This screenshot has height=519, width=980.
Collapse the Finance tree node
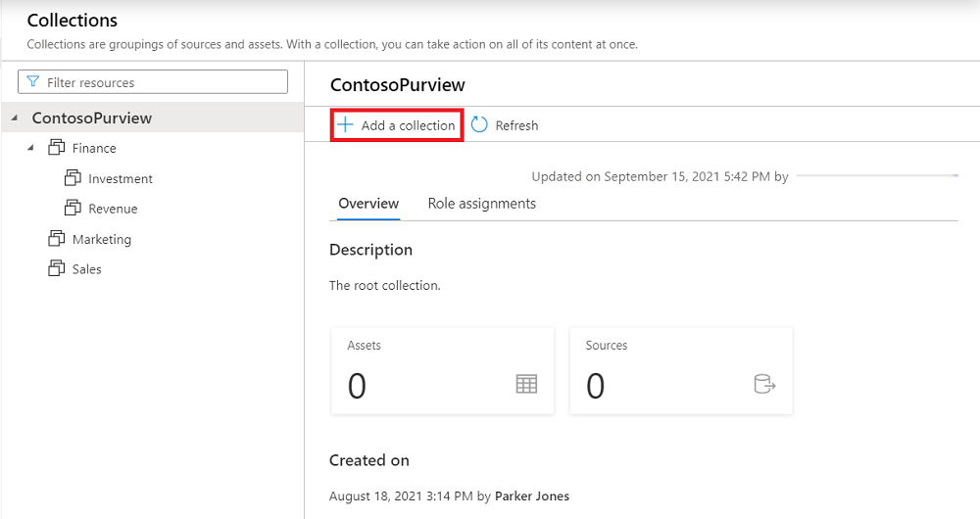pos(30,148)
